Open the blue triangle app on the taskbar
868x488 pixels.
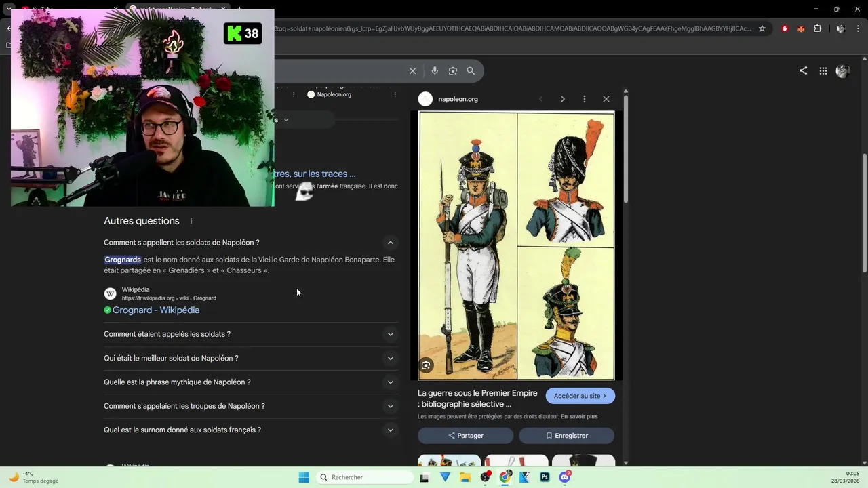coord(445,477)
